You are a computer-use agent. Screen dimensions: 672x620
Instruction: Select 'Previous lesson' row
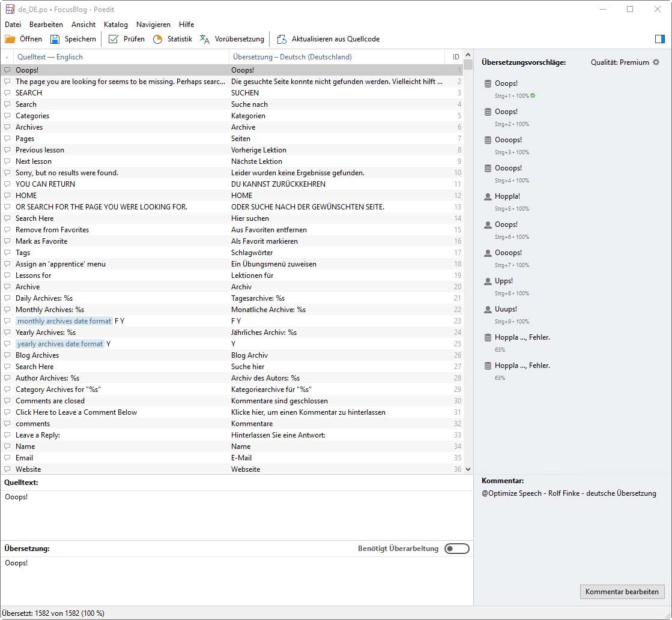point(232,150)
